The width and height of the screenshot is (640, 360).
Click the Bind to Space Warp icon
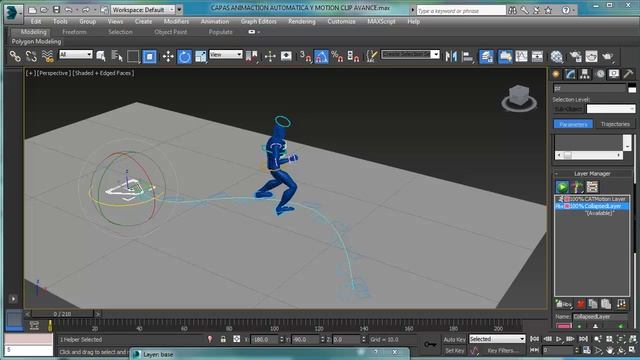tap(48, 56)
